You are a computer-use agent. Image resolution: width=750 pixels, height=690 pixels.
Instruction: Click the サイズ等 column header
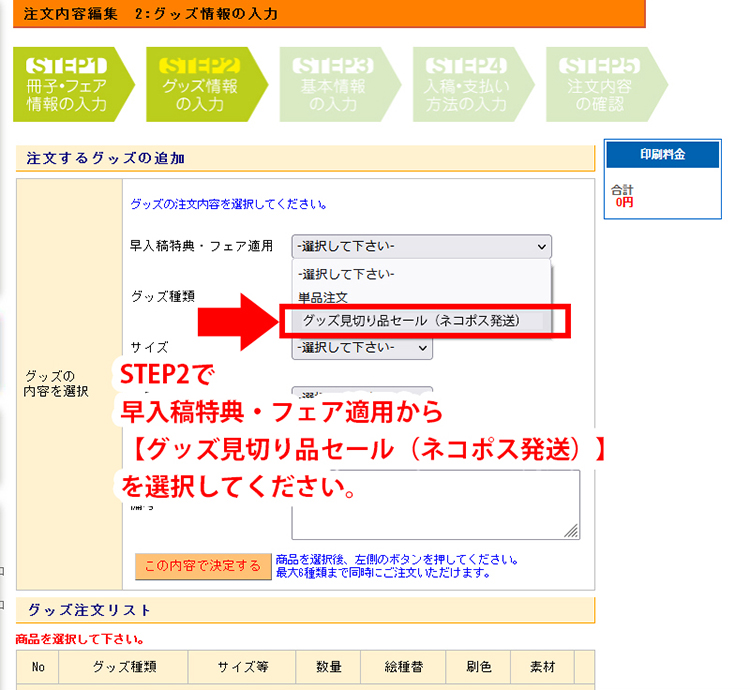pos(240,667)
